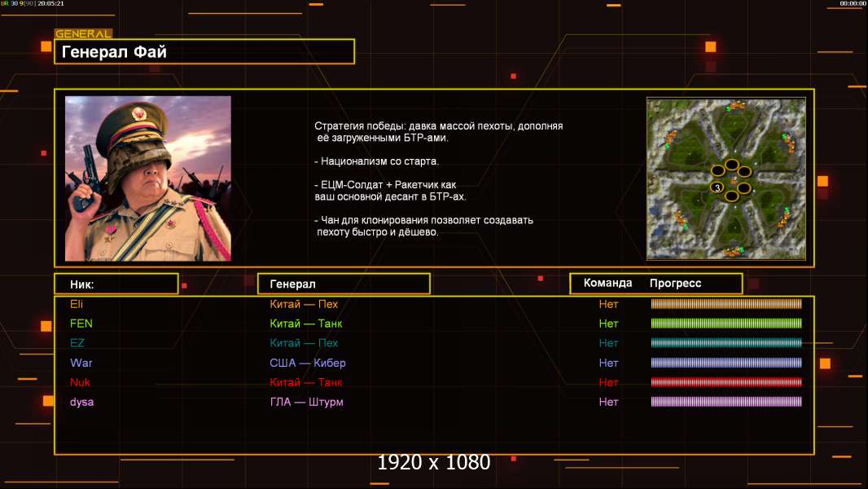This screenshot has height=489, width=868.
Task: Click EZ's teal loading progress bar
Action: point(726,343)
